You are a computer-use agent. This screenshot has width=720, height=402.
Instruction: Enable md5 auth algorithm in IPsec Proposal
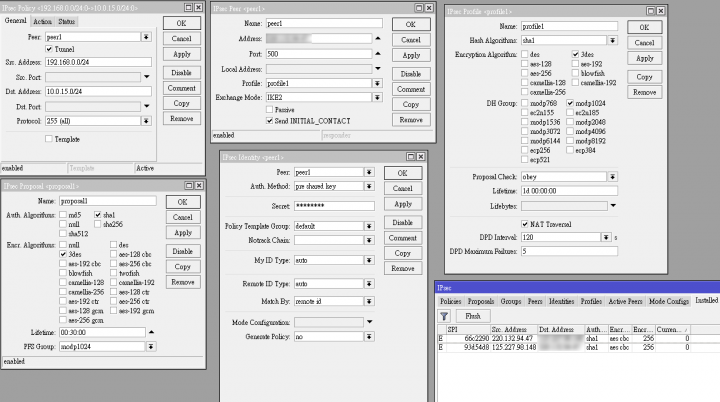coord(63,215)
